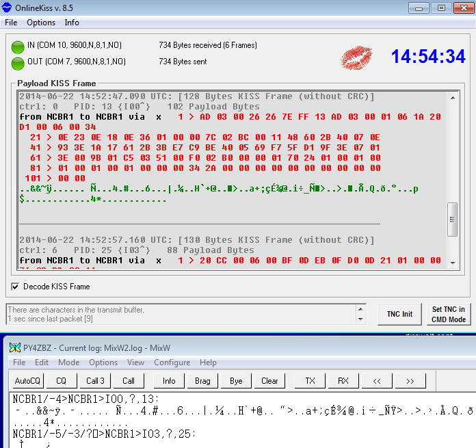Toggle the Decode KISS Frame checkbox
The image size is (476, 448).
(15, 287)
